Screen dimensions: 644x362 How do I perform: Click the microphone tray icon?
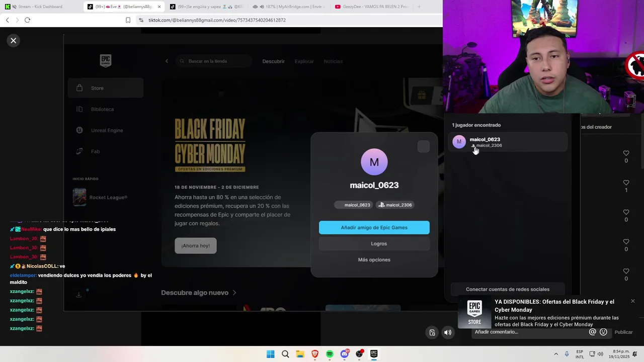pyautogui.click(x=567, y=354)
